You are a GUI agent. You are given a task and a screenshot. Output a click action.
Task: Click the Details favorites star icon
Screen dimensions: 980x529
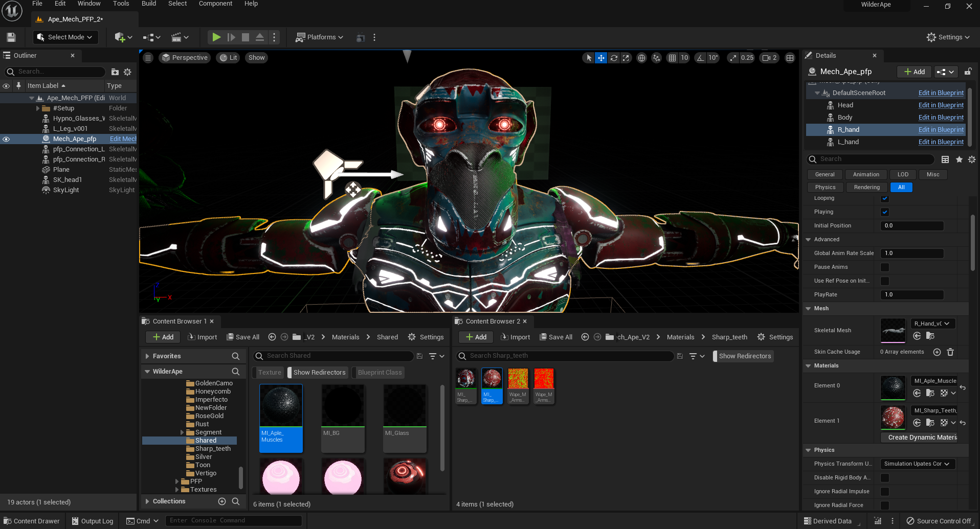959,159
